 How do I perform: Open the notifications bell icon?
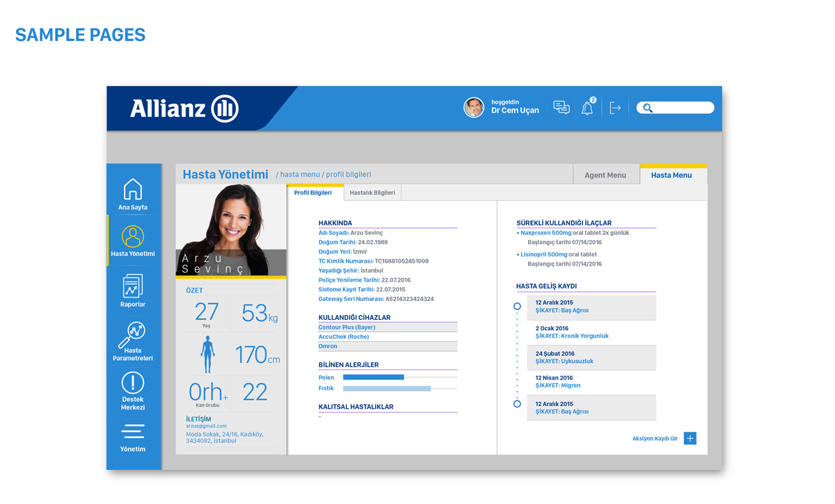(x=587, y=108)
